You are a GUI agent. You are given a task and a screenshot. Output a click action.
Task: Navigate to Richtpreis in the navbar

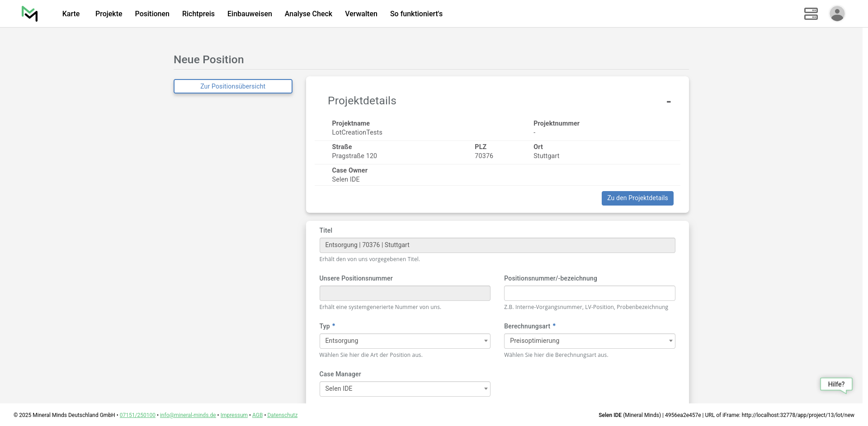click(x=198, y=14)
